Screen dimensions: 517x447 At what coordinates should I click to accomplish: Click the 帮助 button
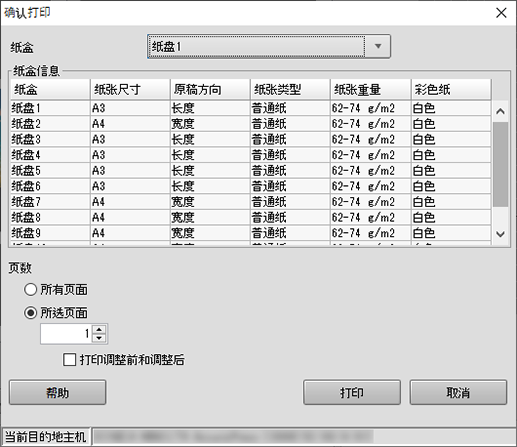(x=58, y=392)
